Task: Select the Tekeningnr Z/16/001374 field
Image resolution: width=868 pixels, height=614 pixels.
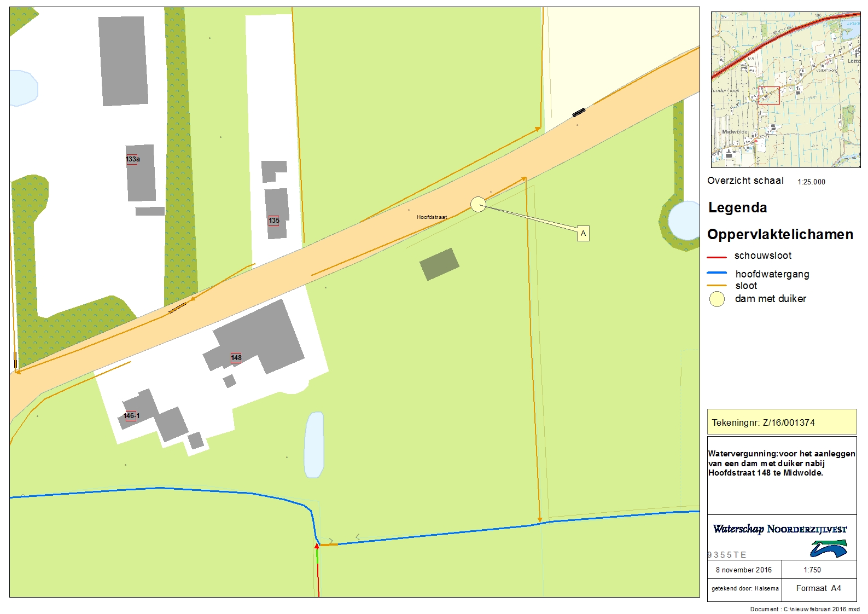Action: click(782, 422)
